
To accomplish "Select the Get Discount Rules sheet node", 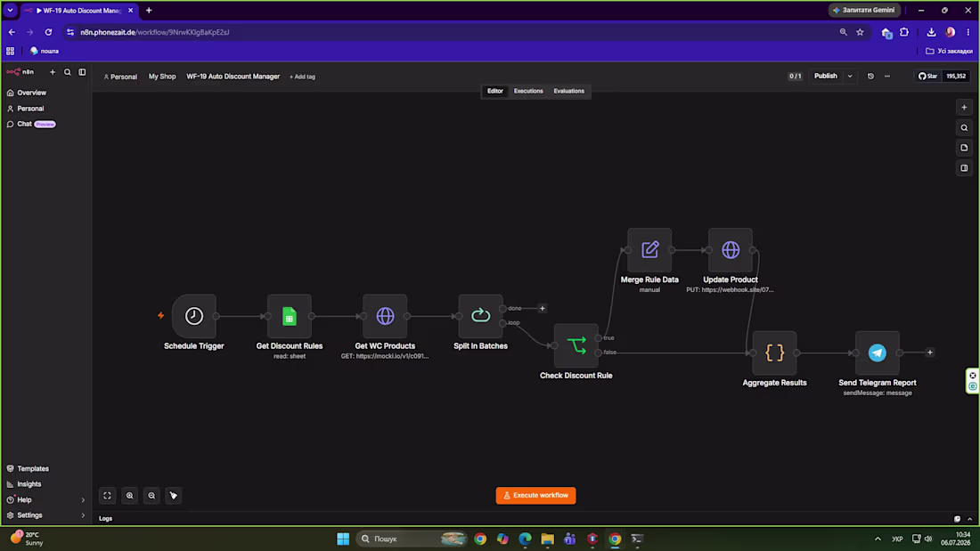I will (x=290, y=316).
